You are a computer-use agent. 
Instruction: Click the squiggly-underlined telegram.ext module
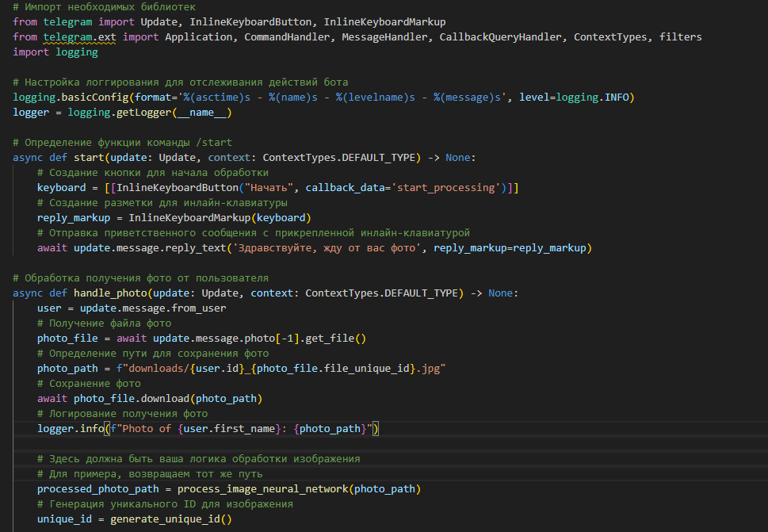79,36
